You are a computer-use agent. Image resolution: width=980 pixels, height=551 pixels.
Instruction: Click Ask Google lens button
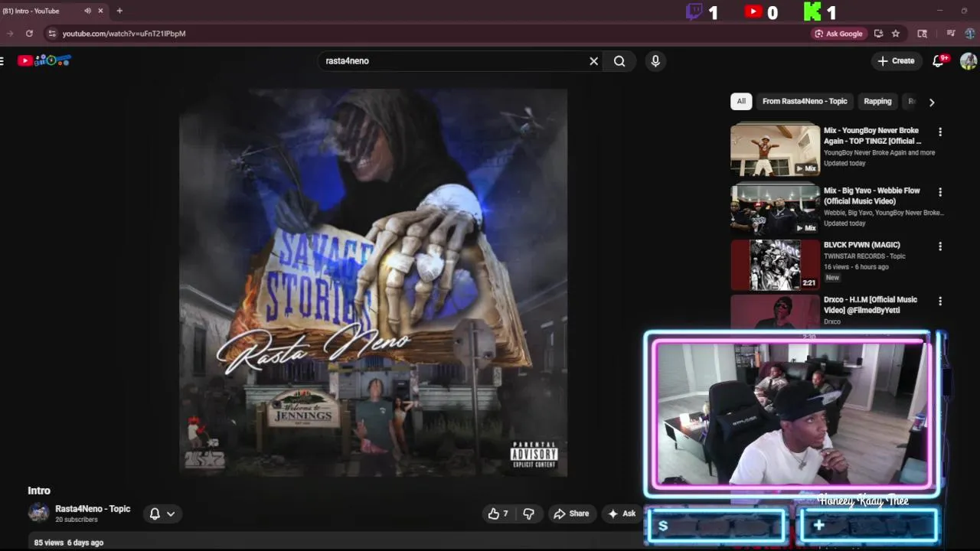click(x=838, y=34)
